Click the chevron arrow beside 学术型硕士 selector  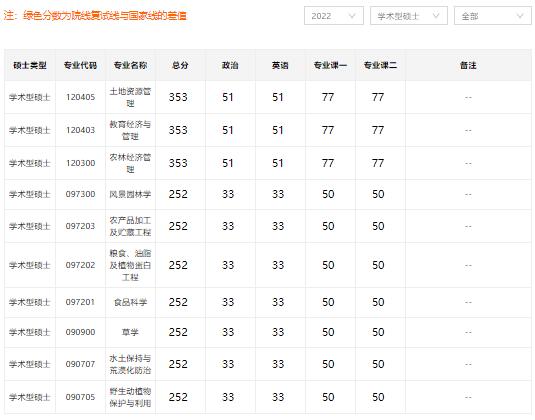tap(436, 16)
